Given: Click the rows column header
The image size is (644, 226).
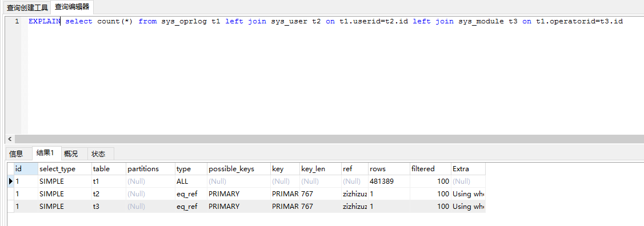Looking at the screenshot, I should tap(389, 168).
